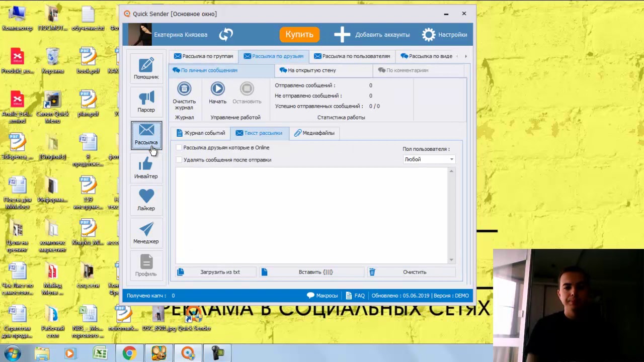This screenshot has height=362, width=644.
Task: Open Макросы in the status bar
Action: click(x=322, y=296)
